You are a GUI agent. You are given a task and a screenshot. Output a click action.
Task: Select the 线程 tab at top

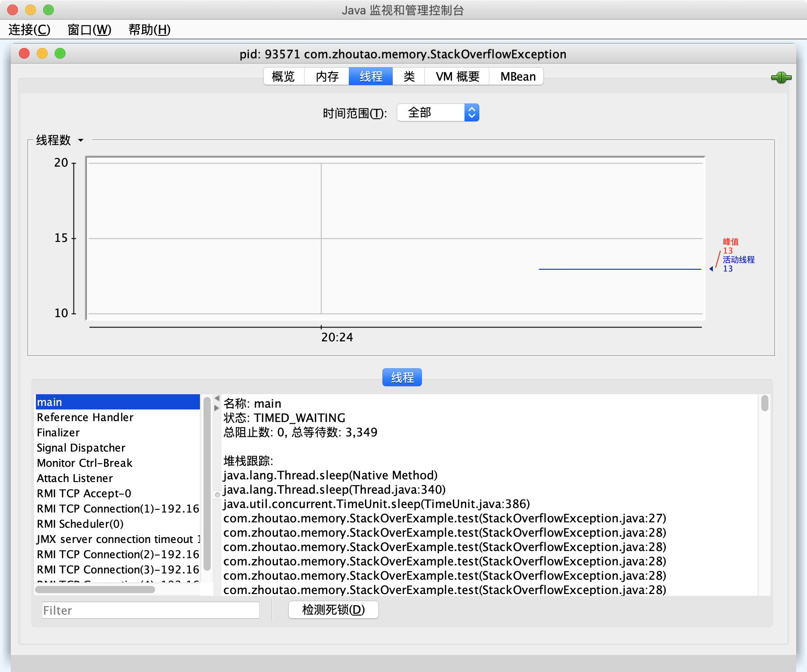[371, 77]
